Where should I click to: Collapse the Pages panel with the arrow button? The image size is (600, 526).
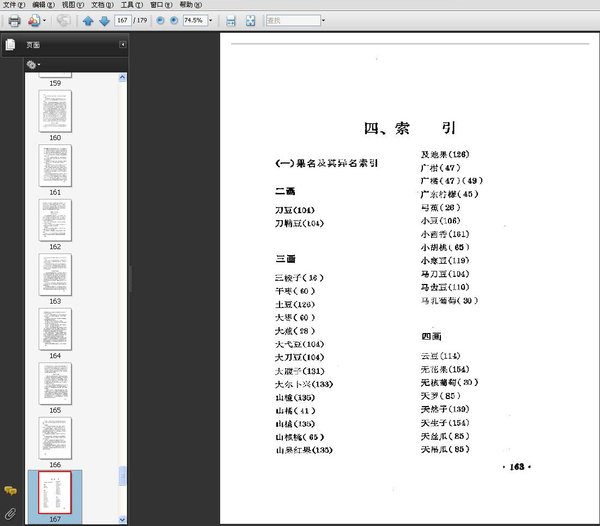tap(122, 45)
